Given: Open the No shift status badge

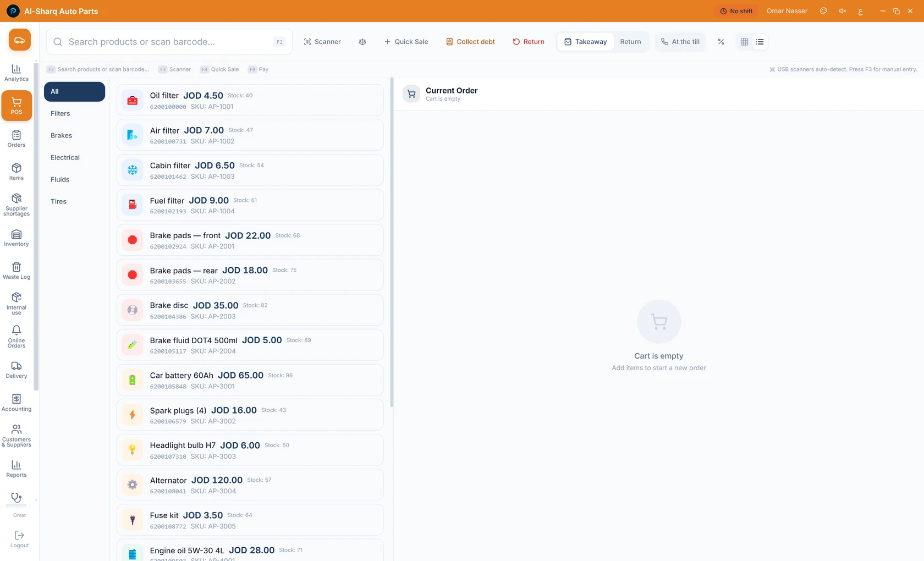Looking at the screenshot, I should [736, 11].
